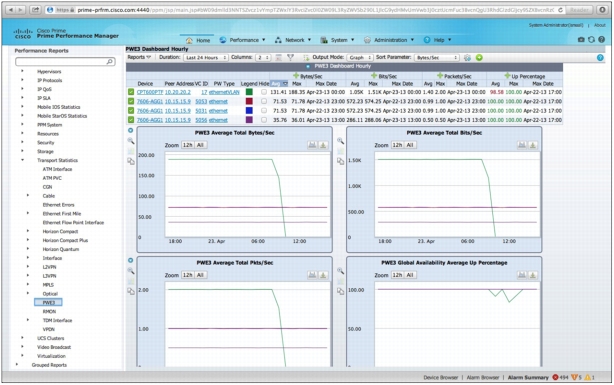Expand the Bytes/Sec column group plus

tap(296, 76)
